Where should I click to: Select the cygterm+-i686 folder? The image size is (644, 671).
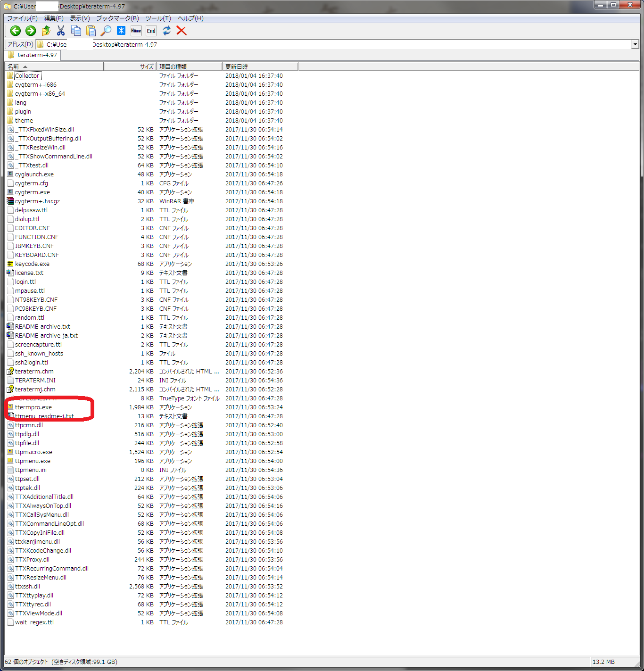pyautogui.click(x=35, y=84)
